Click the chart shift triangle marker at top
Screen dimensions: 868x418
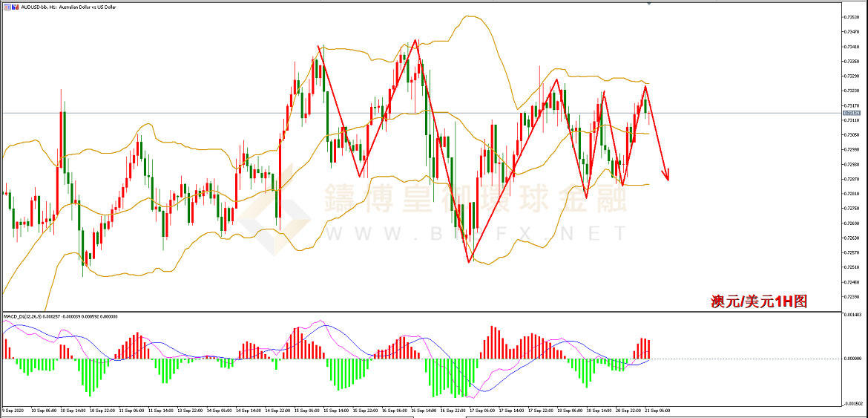[x=651, y=3]
